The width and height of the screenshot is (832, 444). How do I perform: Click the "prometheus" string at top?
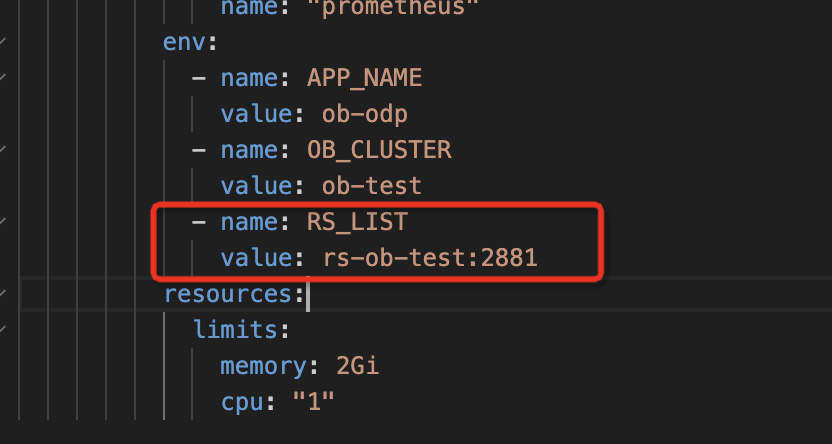(x=401, y=7)
